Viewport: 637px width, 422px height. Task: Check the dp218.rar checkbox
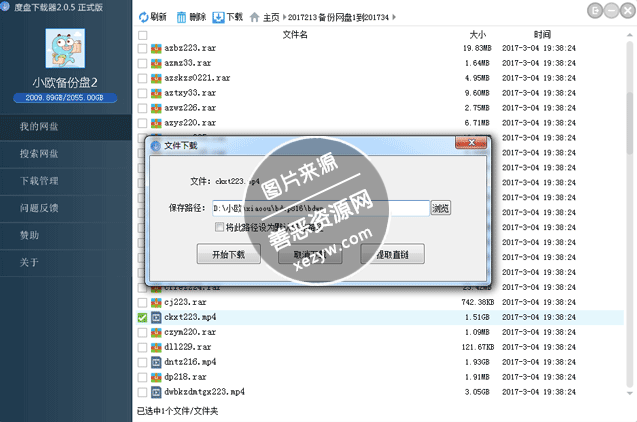click(x=142, y=378)
